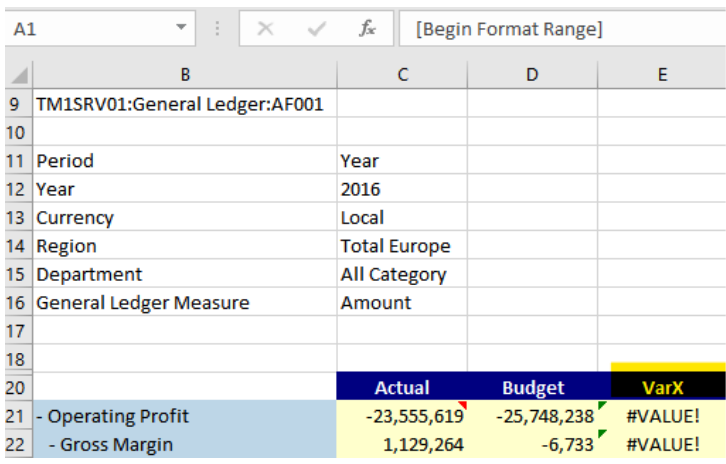Select row 15 header
This screenshot has width=726, height=464.
[x=19, y=274]
